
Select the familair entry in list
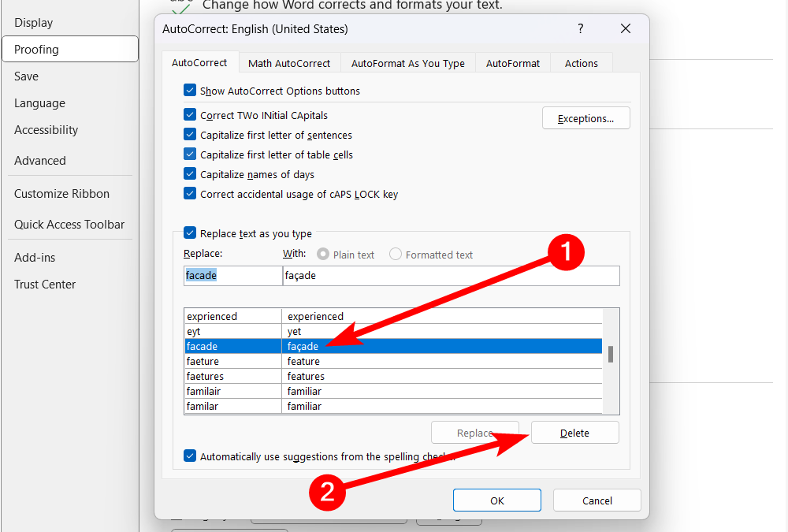(x=232, y=391)
